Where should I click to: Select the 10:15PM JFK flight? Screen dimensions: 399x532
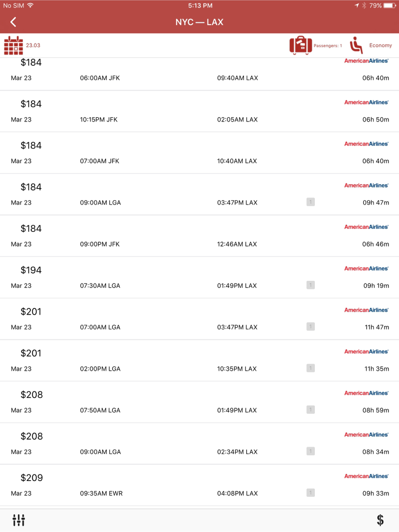199,111
